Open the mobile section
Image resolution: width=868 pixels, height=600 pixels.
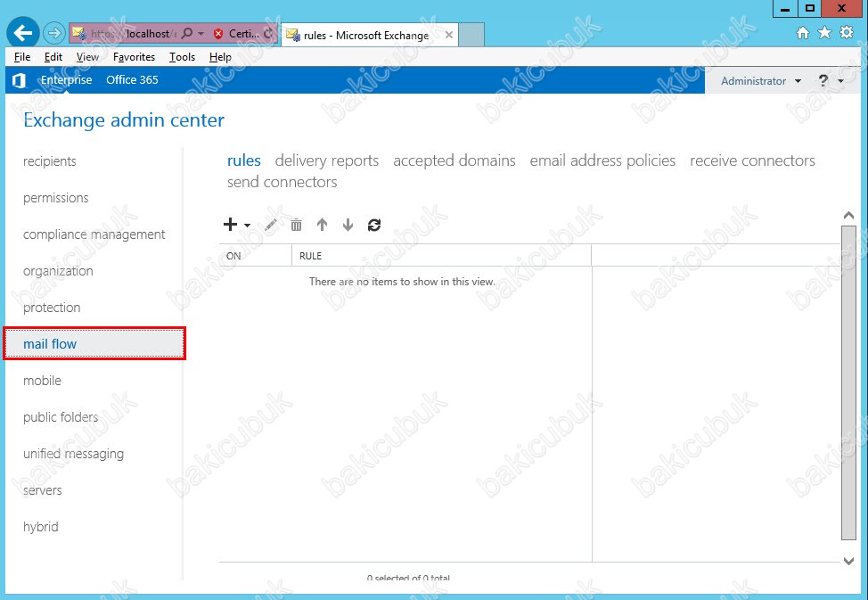42,381
